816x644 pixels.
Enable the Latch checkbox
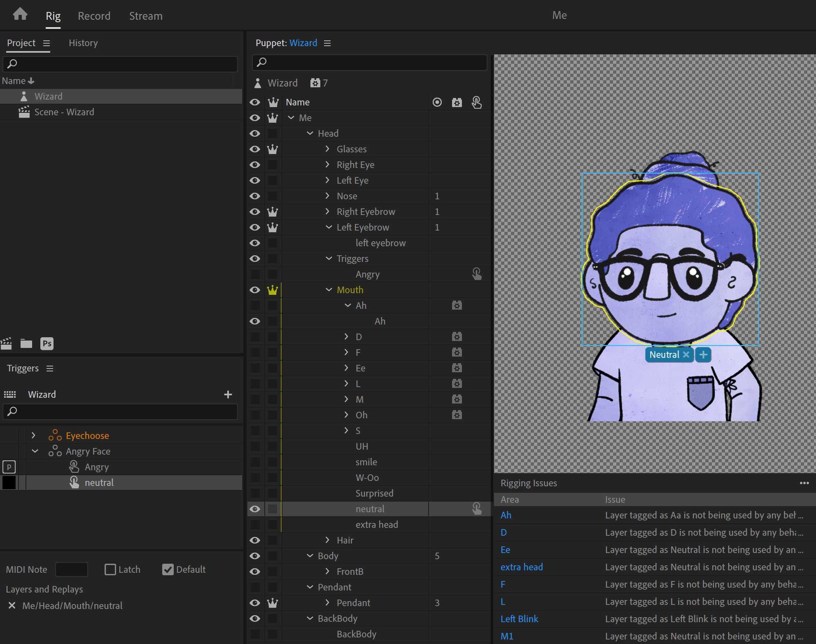point(110,569)
